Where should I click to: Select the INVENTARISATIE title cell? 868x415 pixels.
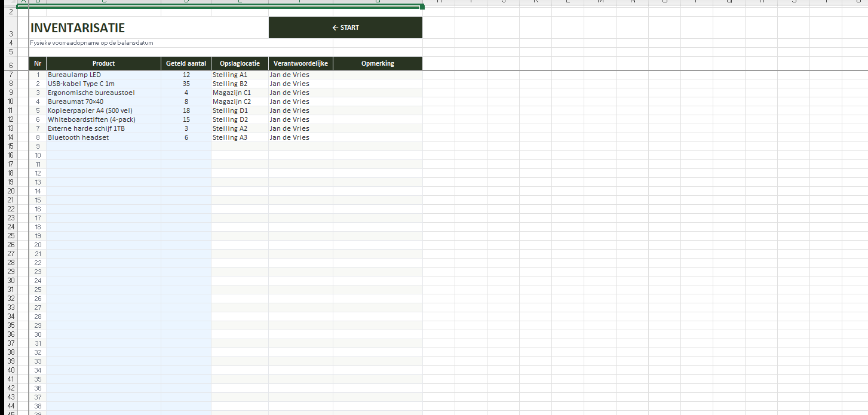pyautogui.click(x=78, y=28)
